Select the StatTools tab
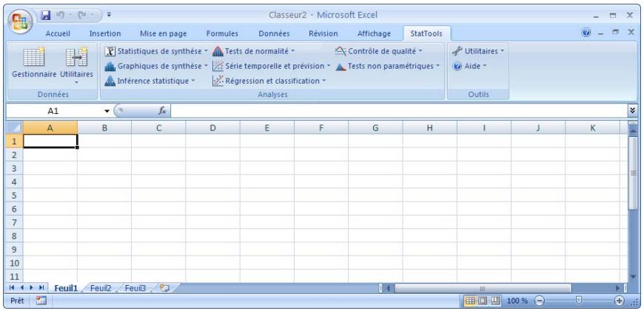Screen dimensions: 644x311 click(426, 33)
